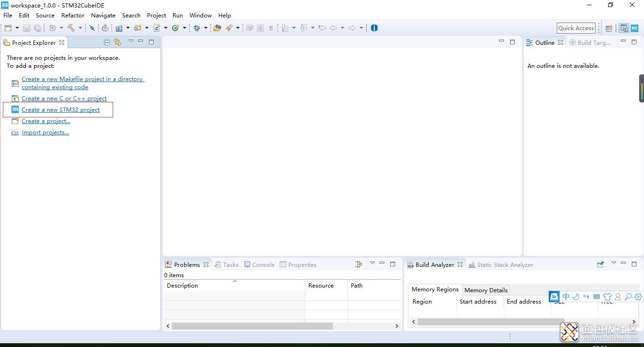The height and width of the screenshot is (347, 644).
Task: Open the New file dropdown arrow
Action: point(17,28)
